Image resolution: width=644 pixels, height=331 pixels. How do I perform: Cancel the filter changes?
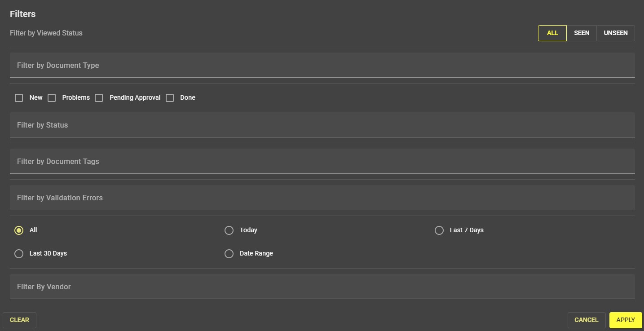coord(586,320)
